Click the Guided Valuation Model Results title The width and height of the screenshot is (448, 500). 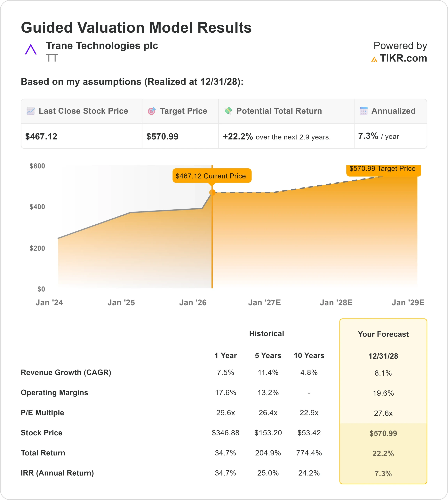pos(136,28)
